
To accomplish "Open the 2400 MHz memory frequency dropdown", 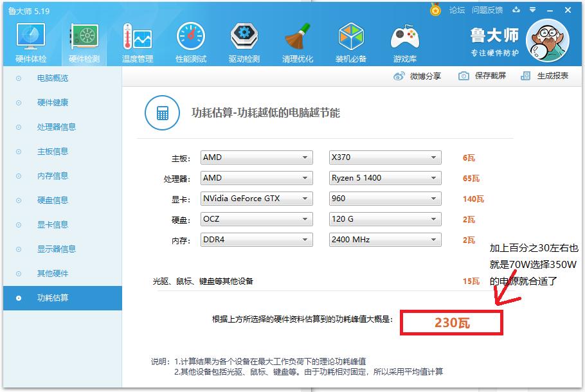I will pyautogui.click(x=384, y=239).
